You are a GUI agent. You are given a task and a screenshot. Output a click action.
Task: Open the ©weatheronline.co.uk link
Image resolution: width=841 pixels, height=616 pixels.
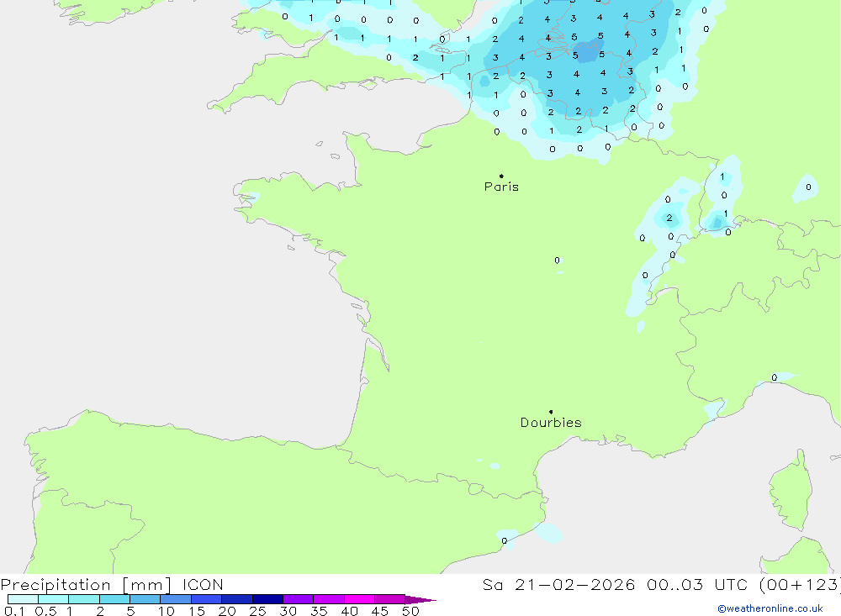[x=770, y=608]
